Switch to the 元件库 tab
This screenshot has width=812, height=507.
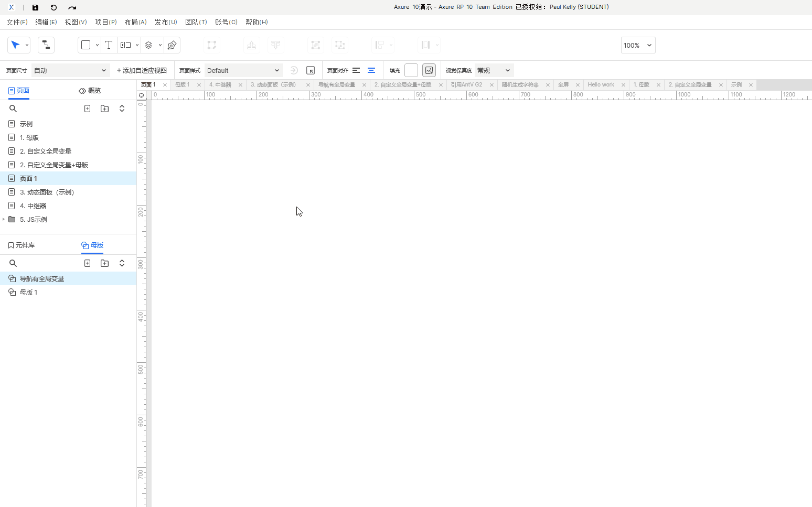pyautogui.click(x=22, y=245)
